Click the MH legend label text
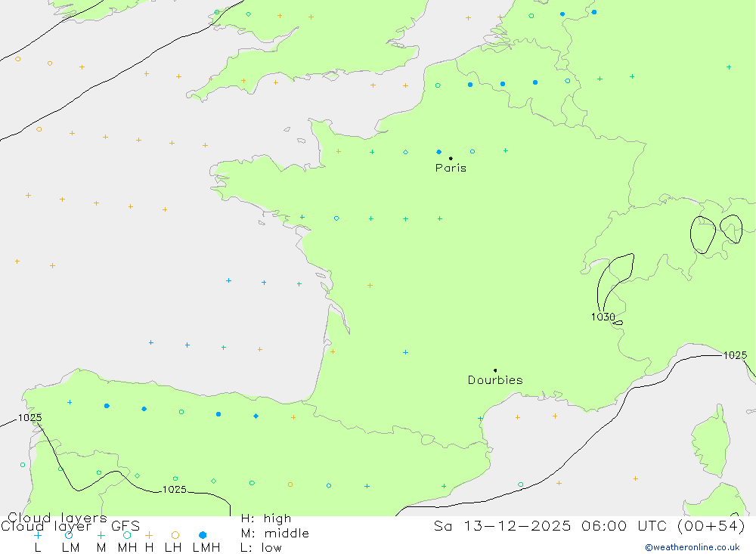The width and height of the screenshot is (756, 554). [x=127, y=548]
